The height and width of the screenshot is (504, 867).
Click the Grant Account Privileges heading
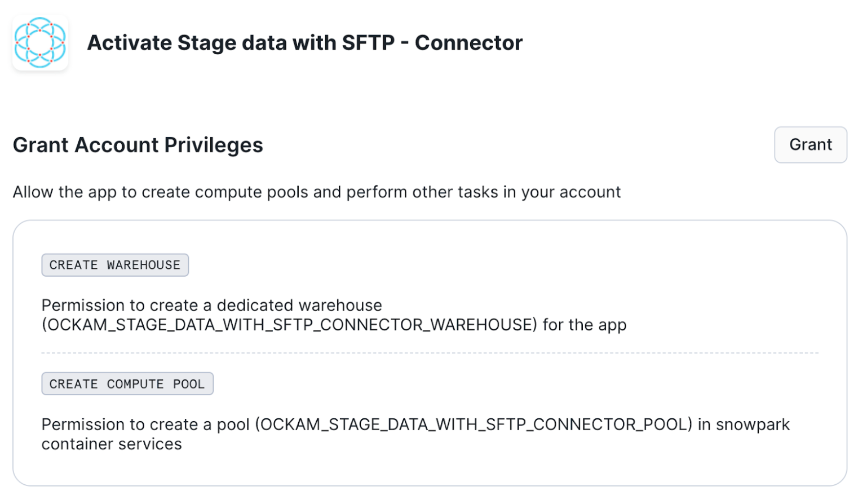[138, 145]
